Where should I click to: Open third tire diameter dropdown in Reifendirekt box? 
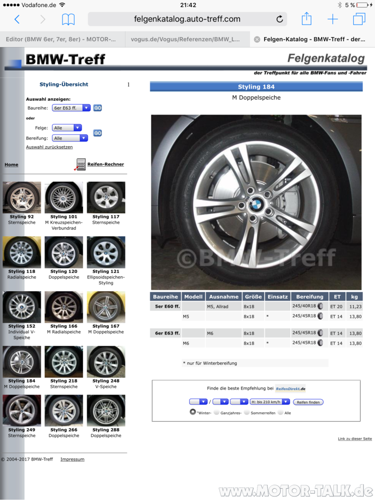coord(239,402)
